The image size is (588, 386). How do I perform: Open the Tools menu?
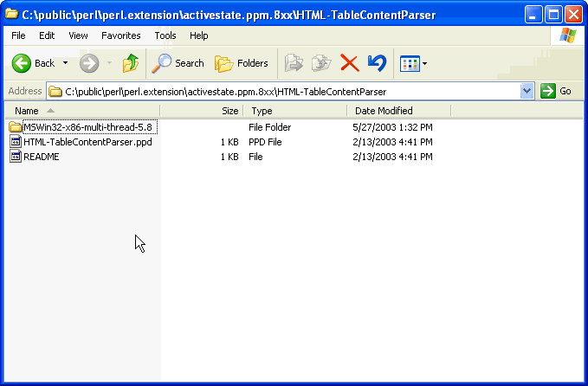tap(165, 35)
